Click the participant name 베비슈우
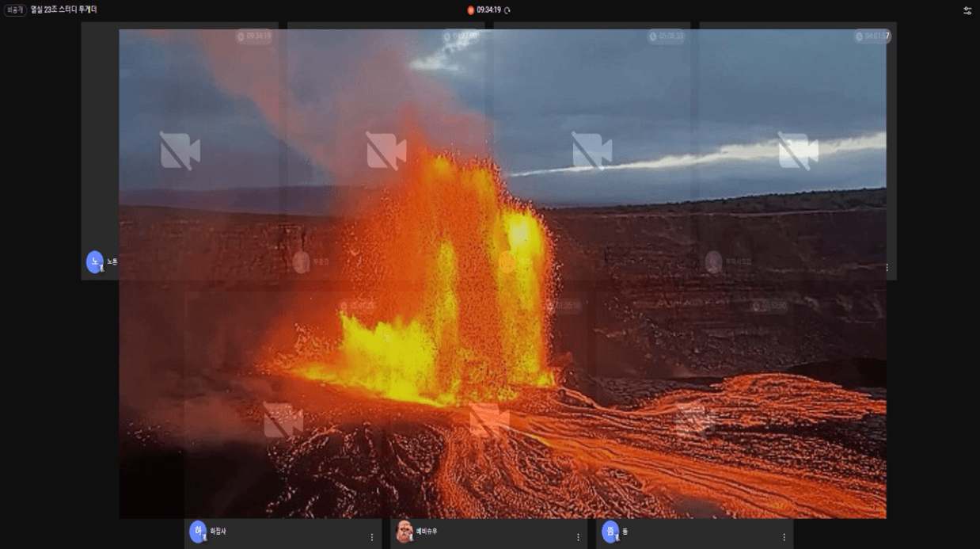Screen dimensions: 980x549 [427, 532]
